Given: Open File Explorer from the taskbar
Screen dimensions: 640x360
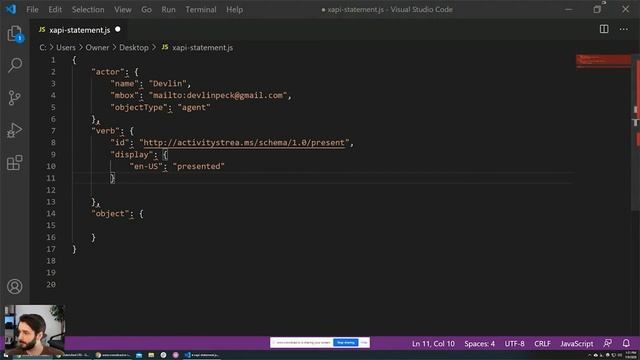Looking at the screenshot, I should coord(151,355).
